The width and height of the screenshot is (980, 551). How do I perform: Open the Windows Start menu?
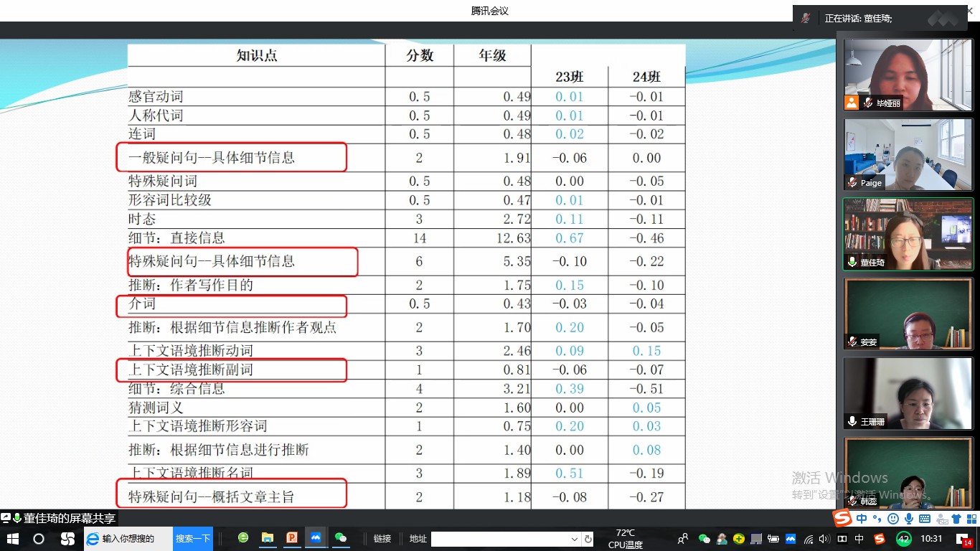(12, 539)
